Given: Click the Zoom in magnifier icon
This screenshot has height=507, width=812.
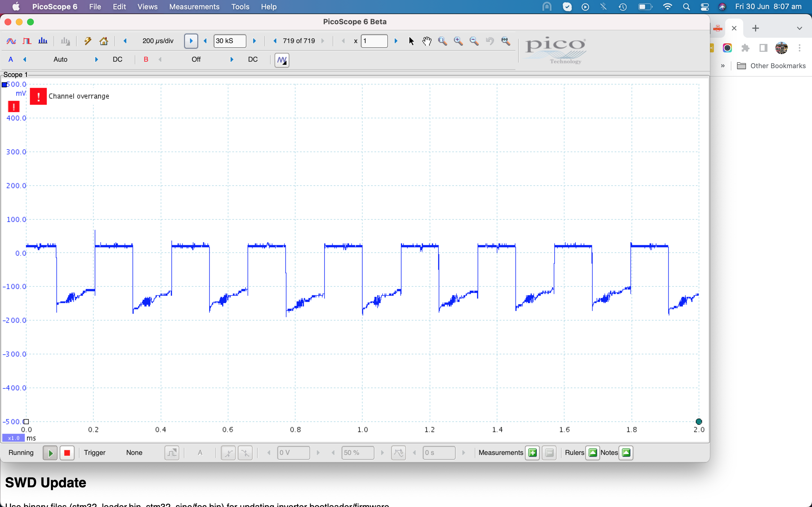Looking at the screenshot, I should 458,41.
